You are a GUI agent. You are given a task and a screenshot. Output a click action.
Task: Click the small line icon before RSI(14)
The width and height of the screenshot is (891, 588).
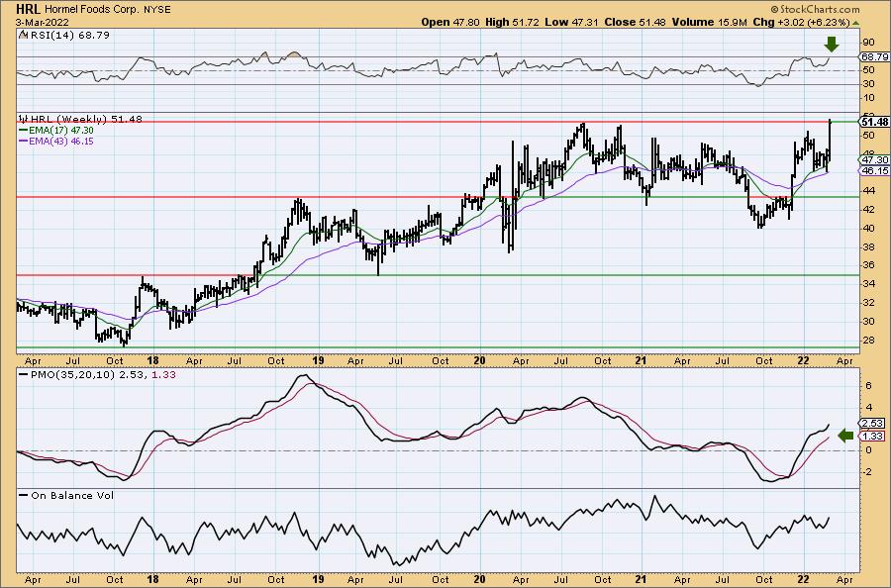pyautogui.click(x=22, y=35)
